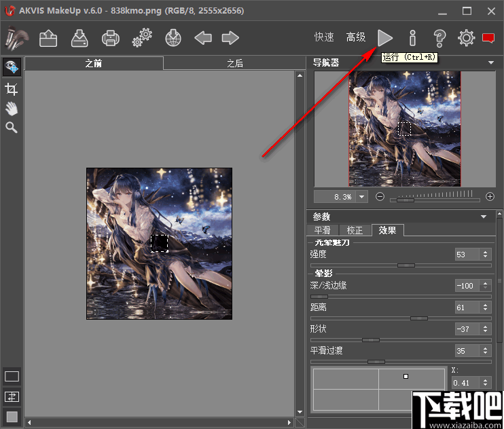This screenshot has height=429, width=504.
Task: Click the dashed preview square on canvas
Action: tap(160, 243)
